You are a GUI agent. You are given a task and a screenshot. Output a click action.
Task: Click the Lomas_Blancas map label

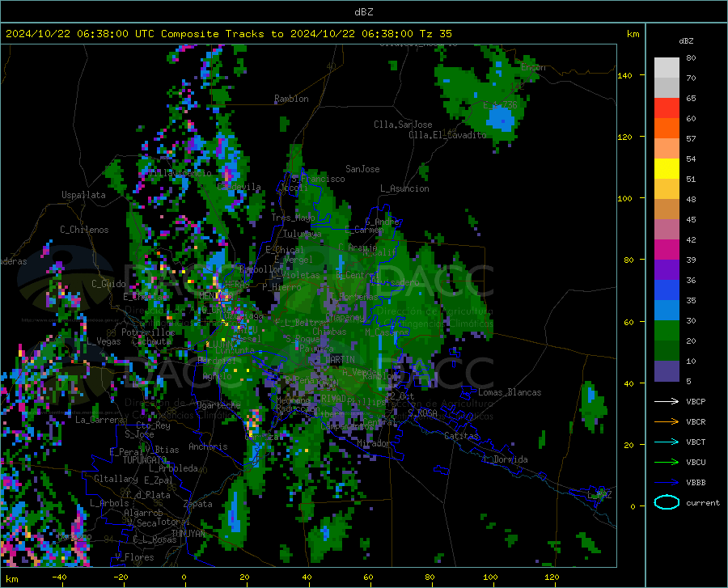point(510,392)
